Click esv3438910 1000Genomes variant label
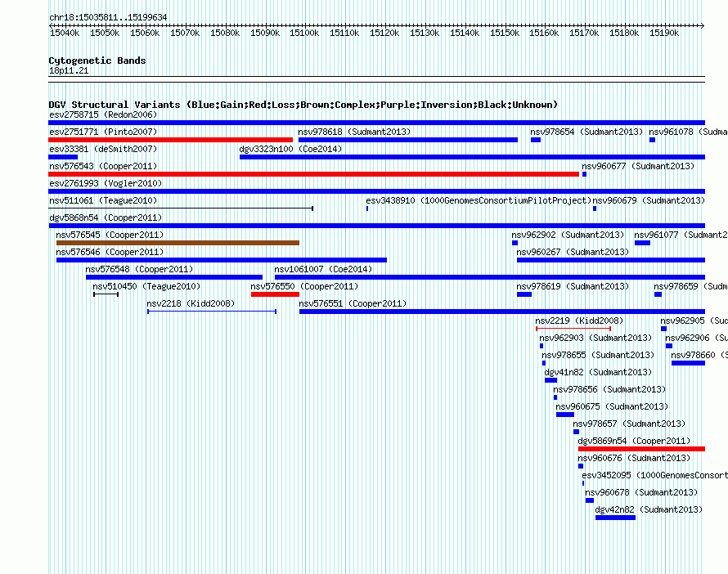The width and height of the screenshot is (728, 574). [479, 200]
